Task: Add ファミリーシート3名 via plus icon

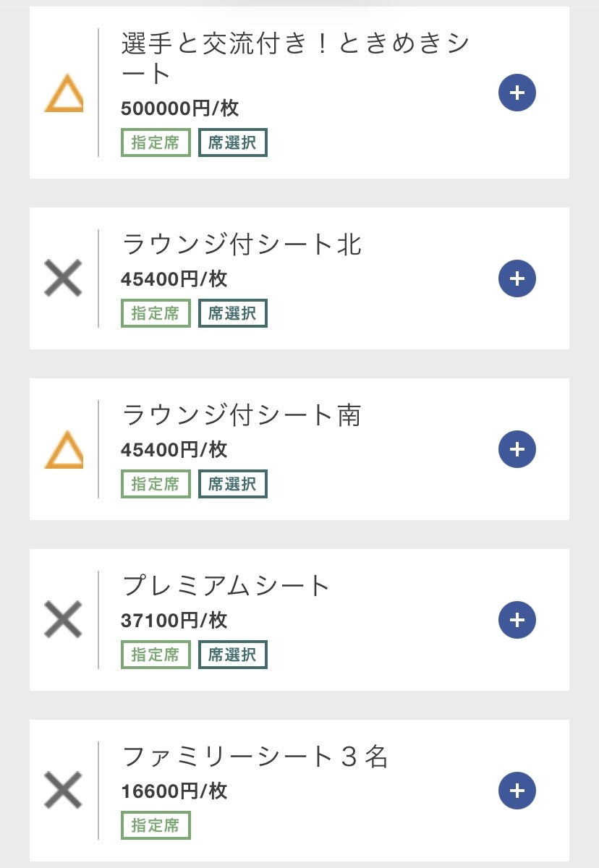Action: click(517, 791)
